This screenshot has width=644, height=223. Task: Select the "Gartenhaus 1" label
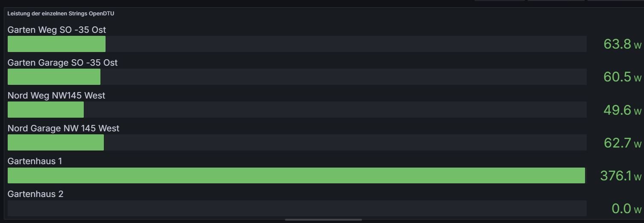tap(35, 161)
